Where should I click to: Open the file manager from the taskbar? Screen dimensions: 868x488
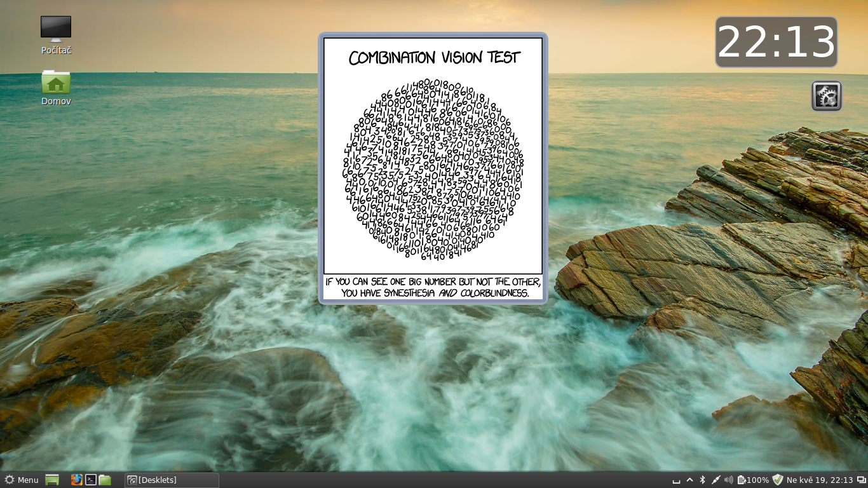(x=104, y=480)
